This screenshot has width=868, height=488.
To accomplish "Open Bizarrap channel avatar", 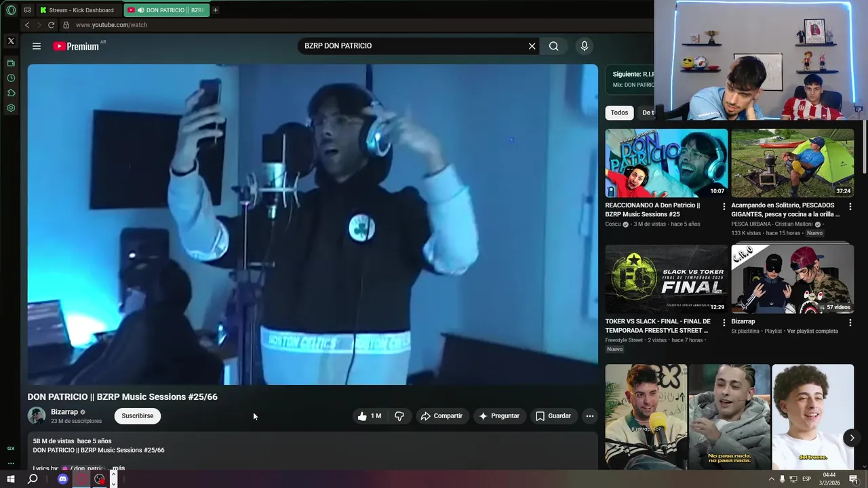I will pyautogui.click(x=37, y=415).
